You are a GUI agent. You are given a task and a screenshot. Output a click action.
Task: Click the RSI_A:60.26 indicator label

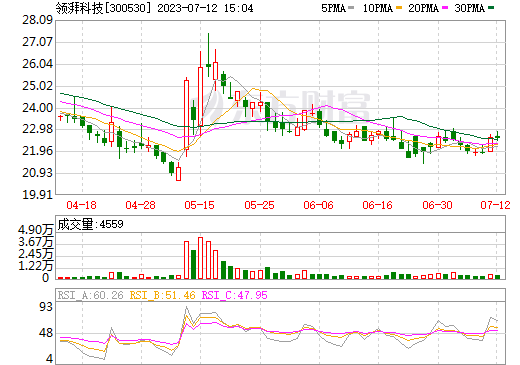coord(90,295)
